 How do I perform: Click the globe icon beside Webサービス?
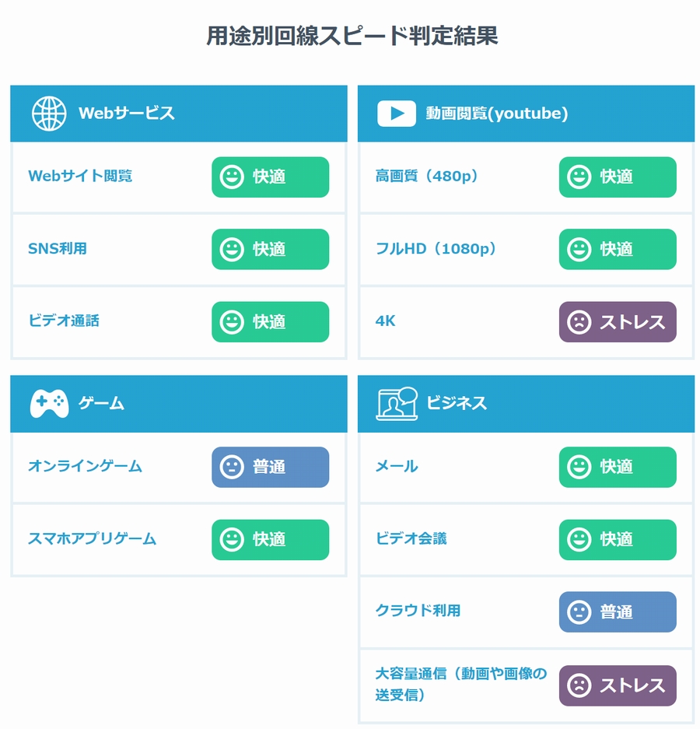click(49, 114)
